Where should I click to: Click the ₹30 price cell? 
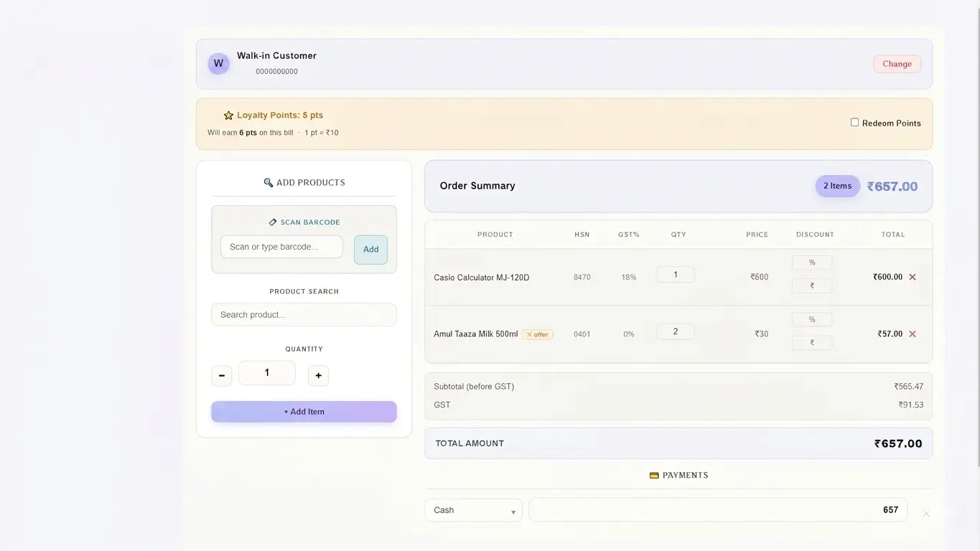click(762, 334)
